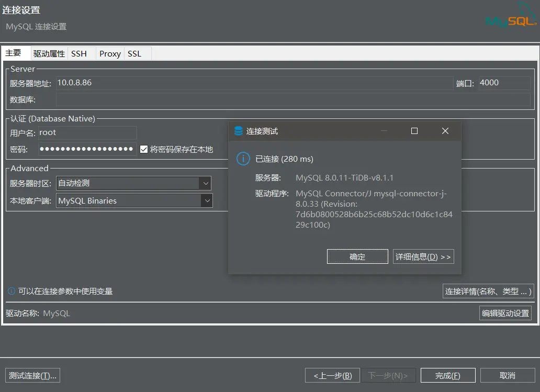The image size is (540, 392).
Task: Click the blue info icon beside 已连接 (280 ms)
Action: [242, 158]
